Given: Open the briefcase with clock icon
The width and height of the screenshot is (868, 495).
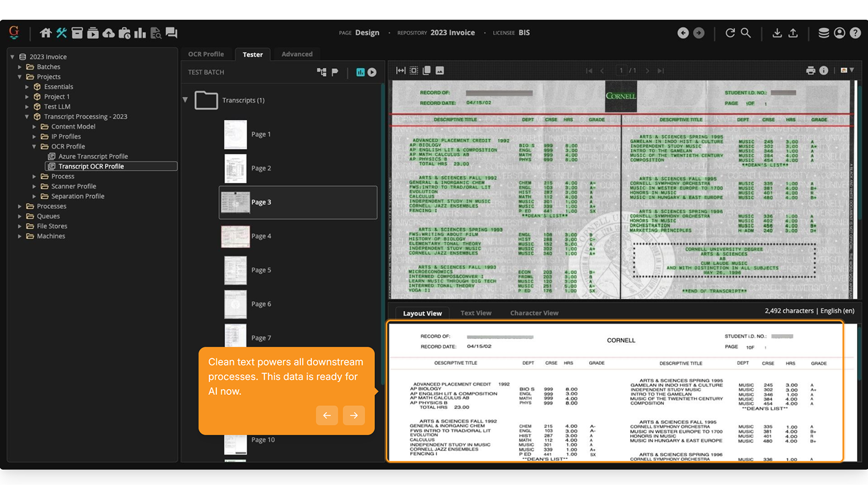Looking at the screenshot, I should coord(124,33).
